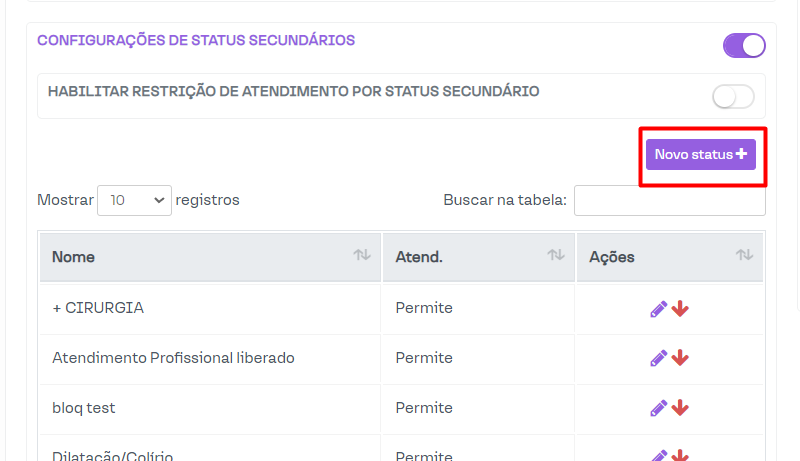Click the edit pencil for + CIRURGIA

click(658, 309)
